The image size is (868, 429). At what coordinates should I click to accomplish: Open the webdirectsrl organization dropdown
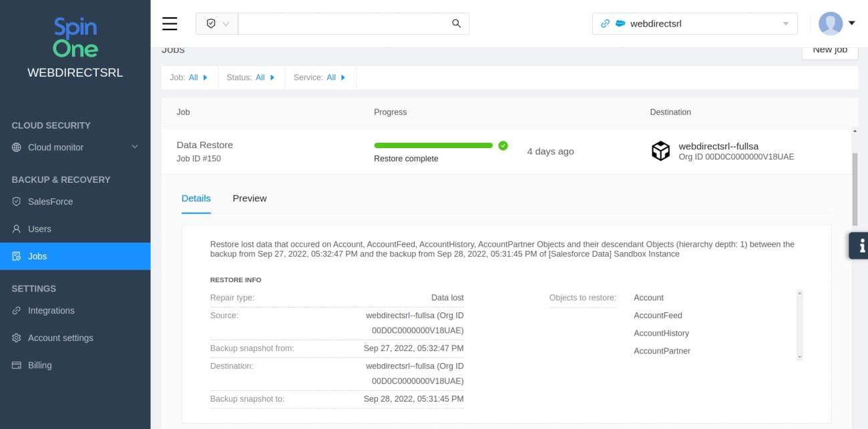(695, 23)
